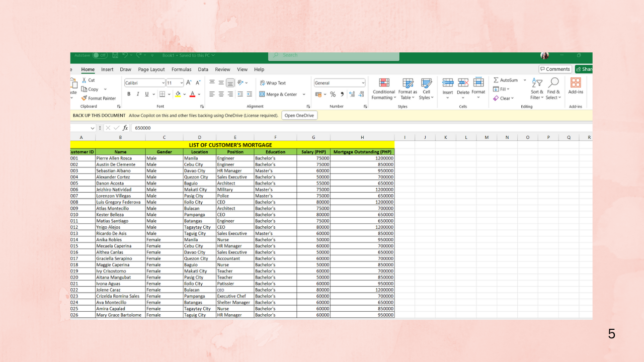Click the Delete cells button
644x362 pixels.
click(463, 88)
